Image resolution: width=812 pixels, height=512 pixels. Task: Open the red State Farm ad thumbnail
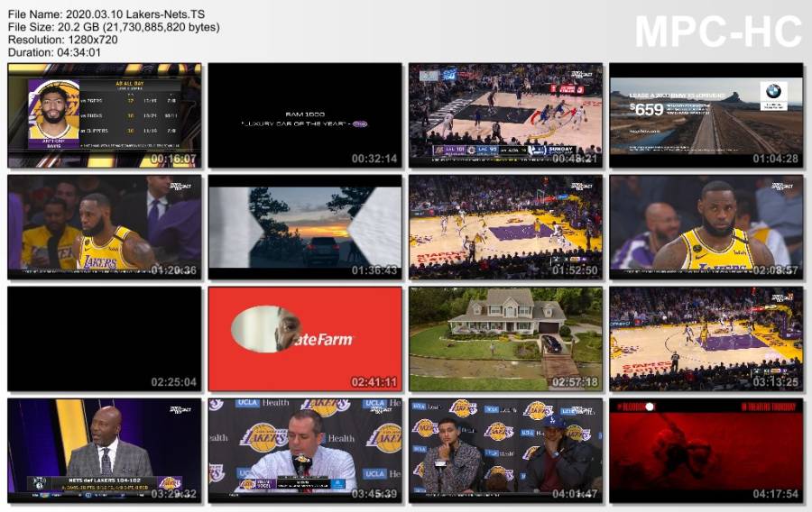[305, 338]
